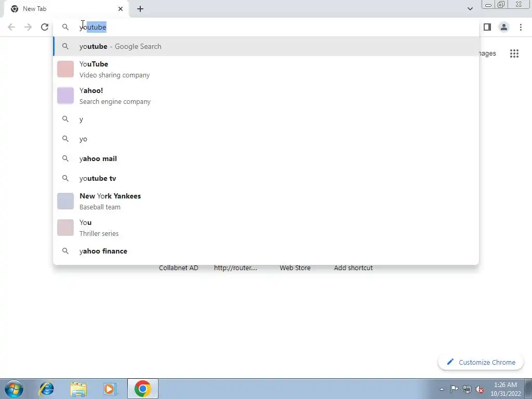Expand the tab search chevron
The image size is (532, 399).
(470, 9)
